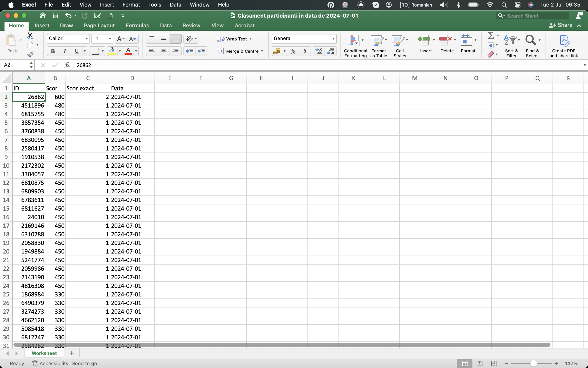Image resolution: width=588 pixels, height=368 pixels.
Task: Undo the last action
Action: click(68, 16)
